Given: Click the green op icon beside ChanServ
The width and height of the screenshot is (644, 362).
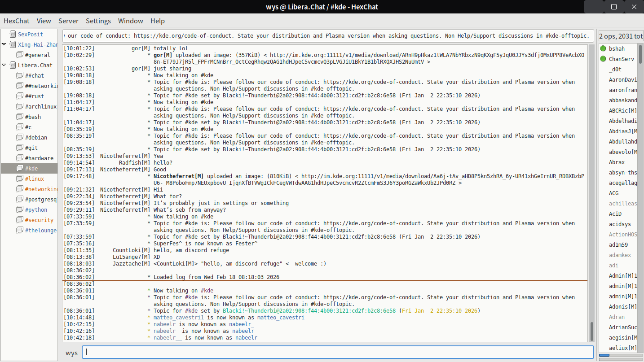Looking at the screenshot, I should coord(603,59).
